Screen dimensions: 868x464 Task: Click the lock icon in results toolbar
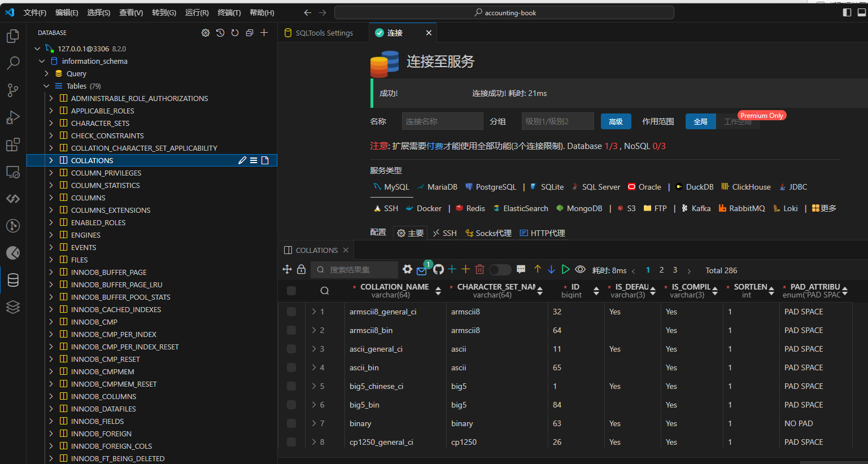click(302, 269)
